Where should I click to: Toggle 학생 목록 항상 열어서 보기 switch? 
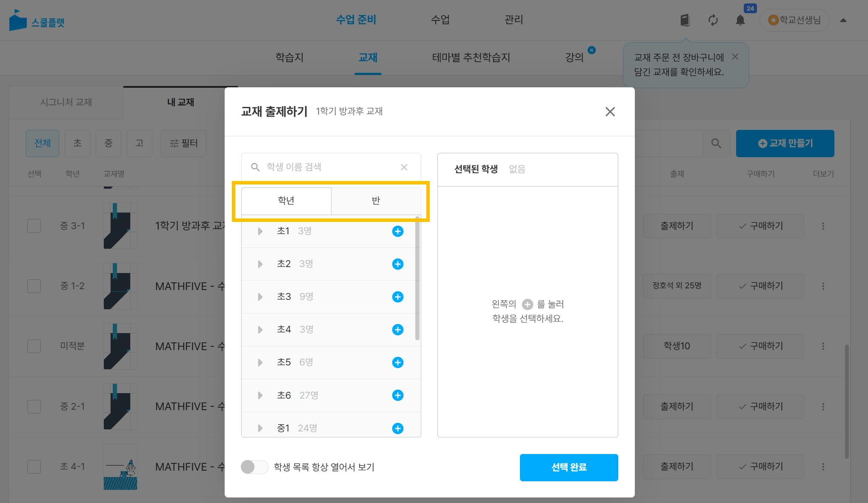tap(254, 467)
